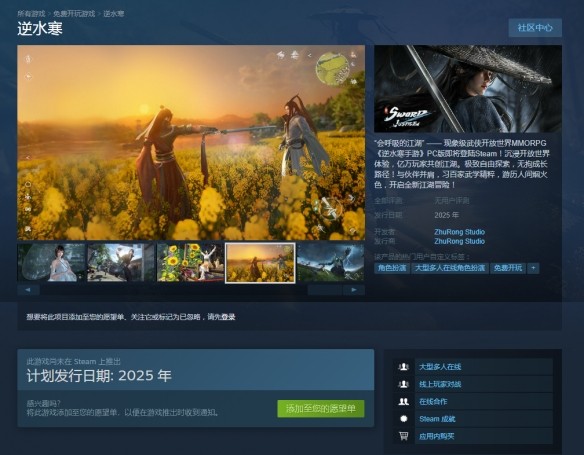The height and width of the screenshot is (455, 584).
Task: Click the main sunset duel screenshot
Action: point(191,143)
